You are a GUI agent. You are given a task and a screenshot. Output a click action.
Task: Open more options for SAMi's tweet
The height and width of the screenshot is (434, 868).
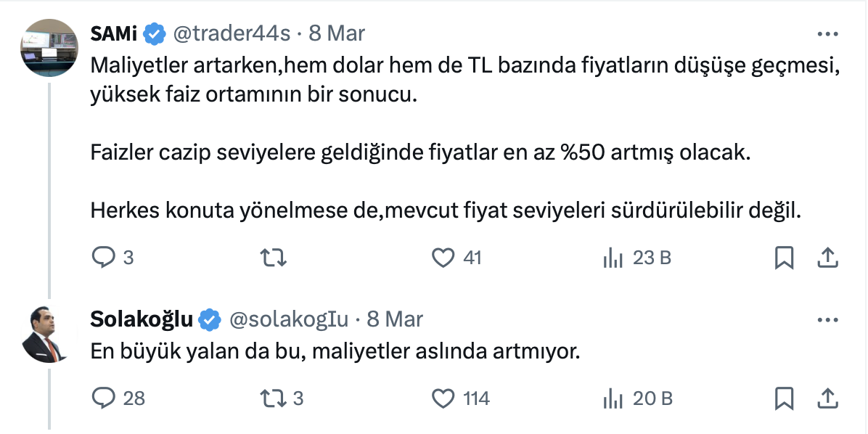pyautogui.click(x=828, y=34)
